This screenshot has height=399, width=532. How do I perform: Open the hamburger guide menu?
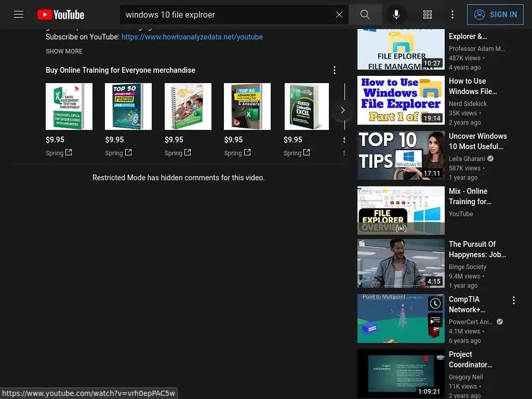coord(19,15)
